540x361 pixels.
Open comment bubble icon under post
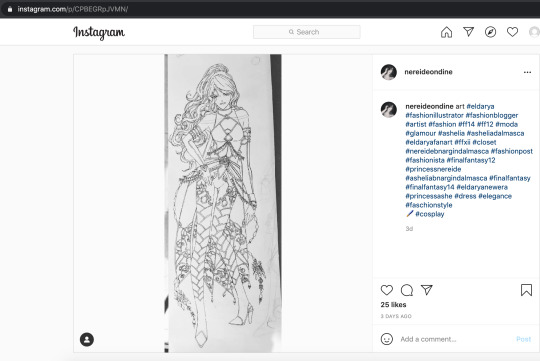(x=407, y=290)
